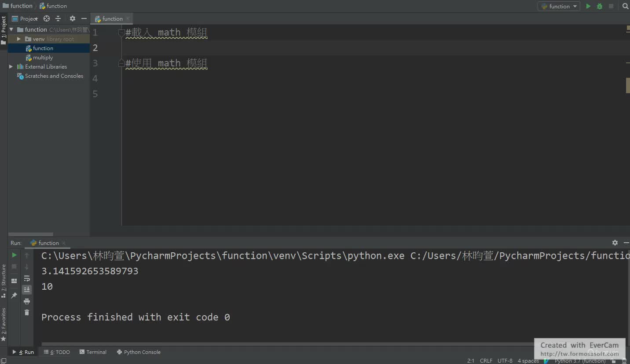Toggle scroll to end in Run console
Screen dimensions: 630x364
[27, 289]
